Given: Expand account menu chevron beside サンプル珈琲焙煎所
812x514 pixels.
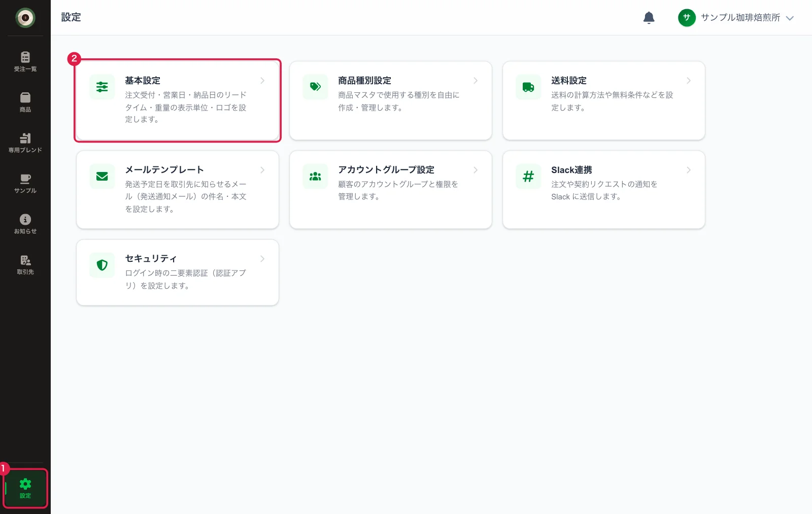Looking at the screenshot, I should 790,18.
